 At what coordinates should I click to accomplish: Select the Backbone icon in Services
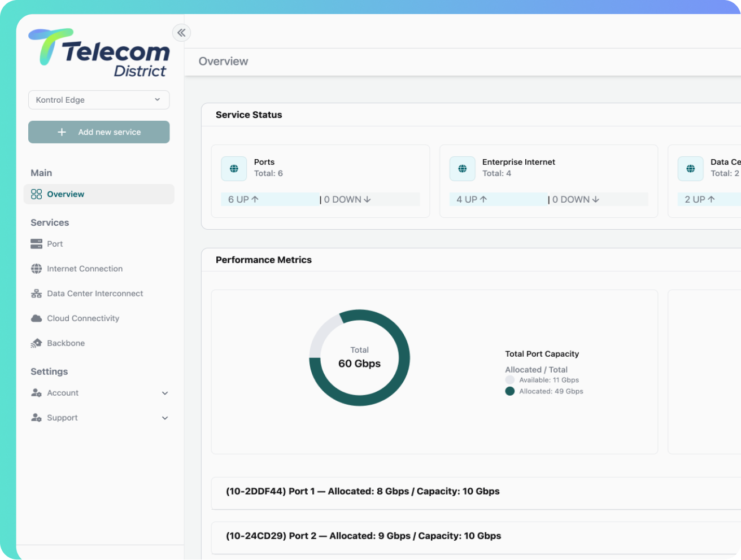coord(36,343)
